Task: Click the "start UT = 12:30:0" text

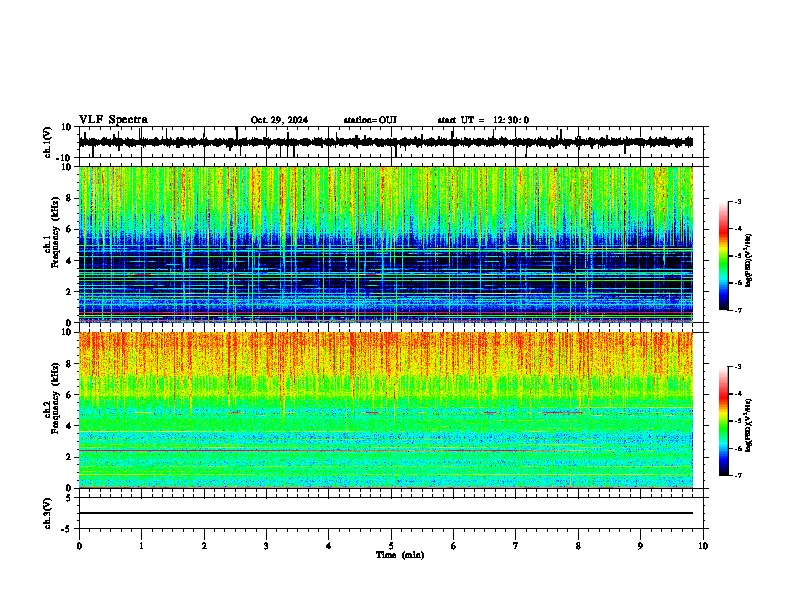Action: tap(483, 120)
